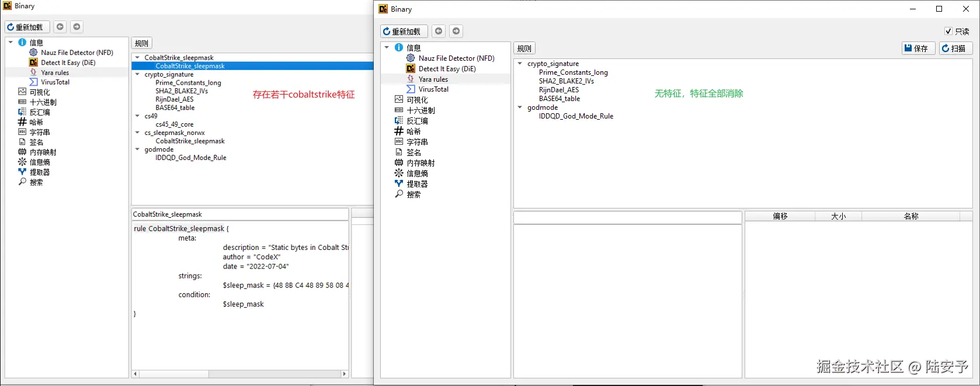Open 签名 signatures icon in left window
The width and height of the screenshot is (980, 386).
[x=22, y=142]
